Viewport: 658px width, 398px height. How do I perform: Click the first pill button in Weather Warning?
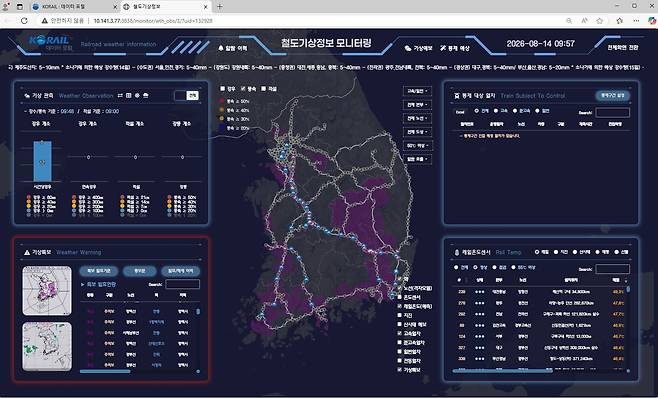99,271
